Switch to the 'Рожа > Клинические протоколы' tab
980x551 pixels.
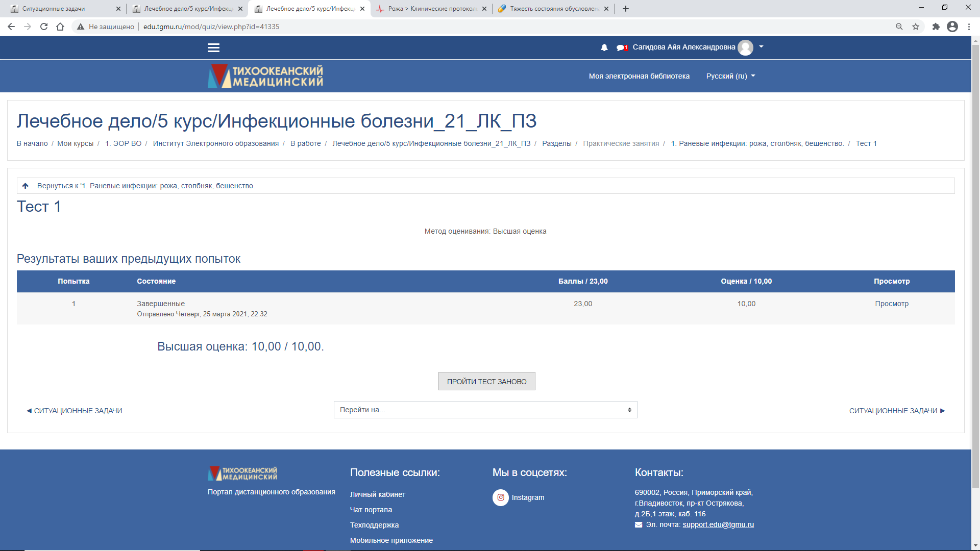(x=431, y=9)
